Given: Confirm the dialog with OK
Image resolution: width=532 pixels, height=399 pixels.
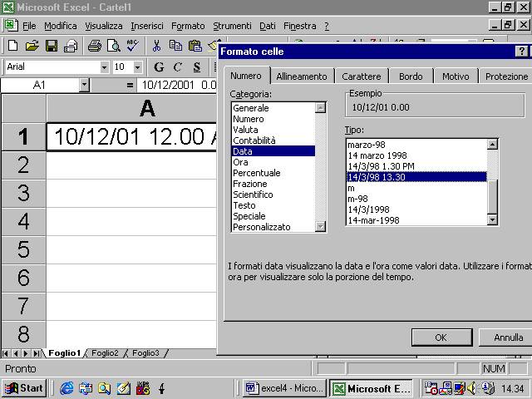Looking at the screenshot, I should [x=441, y=337].
